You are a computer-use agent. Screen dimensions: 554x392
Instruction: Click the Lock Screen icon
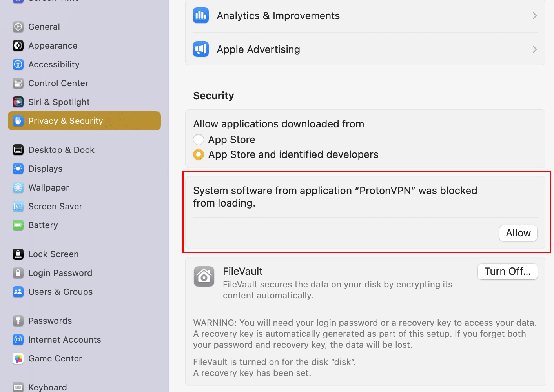click(x=18, y=254)
